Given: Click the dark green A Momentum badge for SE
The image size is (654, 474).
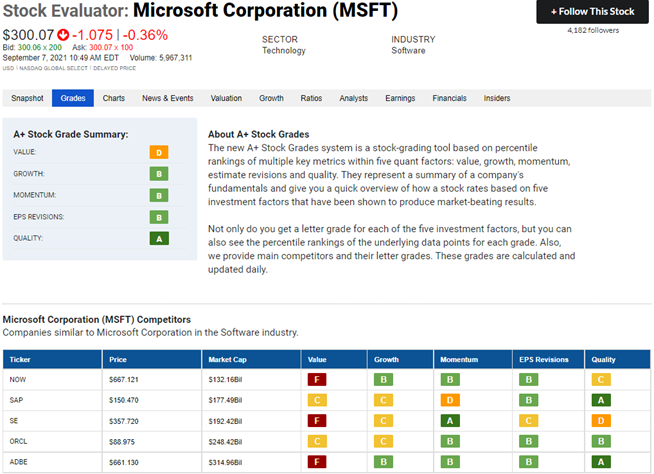Looking at the screenshot, I should point(450,421).
